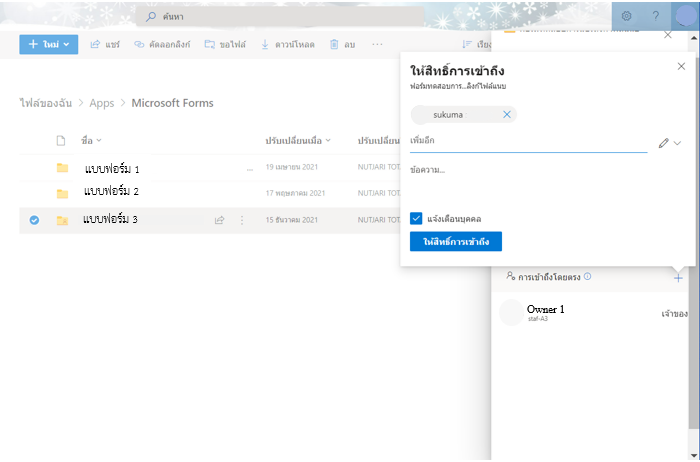The image size is (700, 462).
Task: Click ดาวน์โหลด download in toolbar
Action: tap(288, 45)
